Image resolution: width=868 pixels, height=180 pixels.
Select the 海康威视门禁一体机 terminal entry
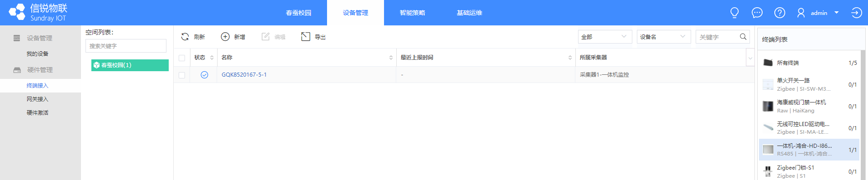tap(810, 106)
